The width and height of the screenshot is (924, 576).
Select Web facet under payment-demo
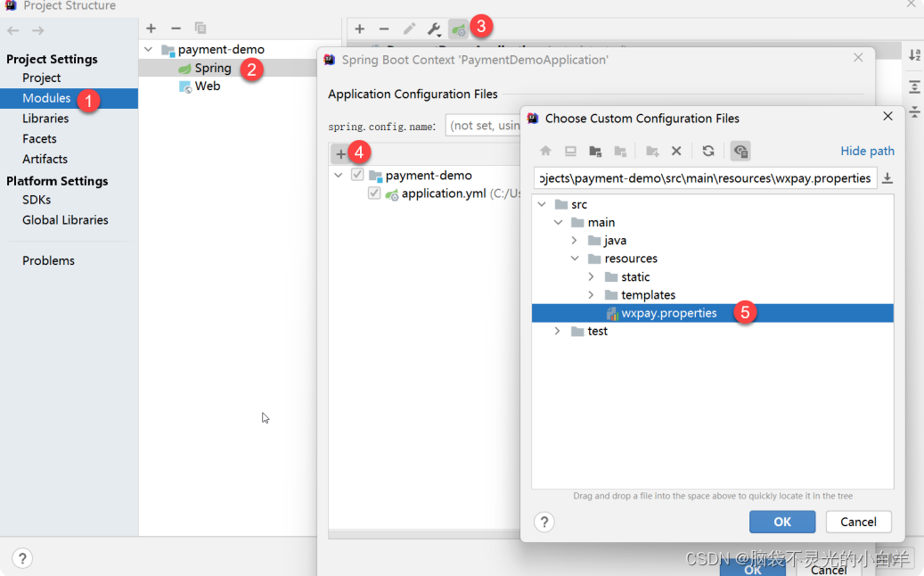(x=207, y=86)
